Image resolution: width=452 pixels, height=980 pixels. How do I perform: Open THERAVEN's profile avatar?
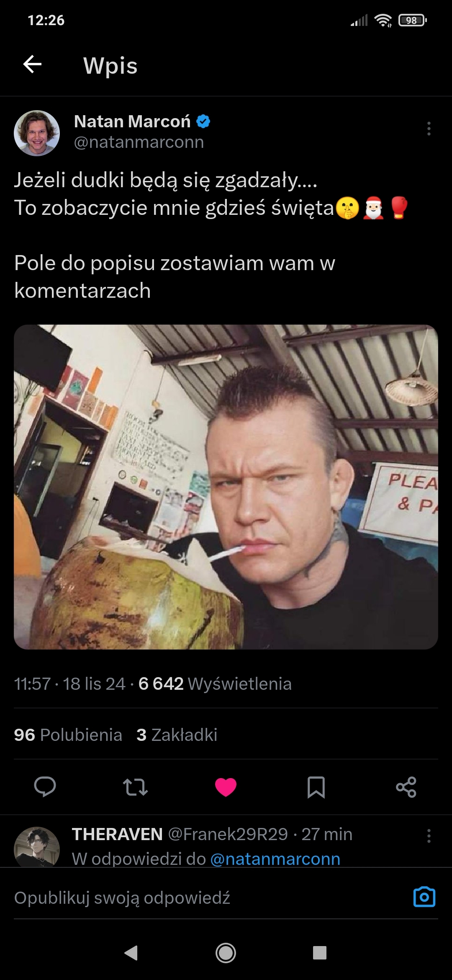(37, 847)
